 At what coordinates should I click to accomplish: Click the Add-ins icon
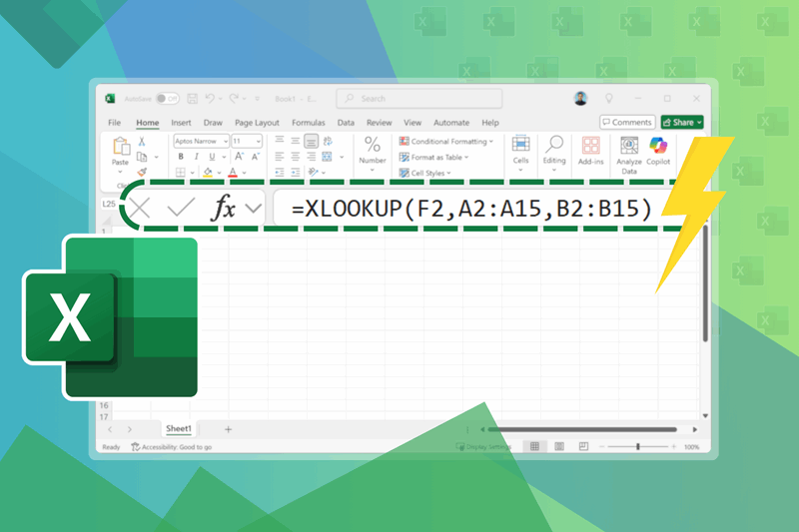click(x=591, y=148)
